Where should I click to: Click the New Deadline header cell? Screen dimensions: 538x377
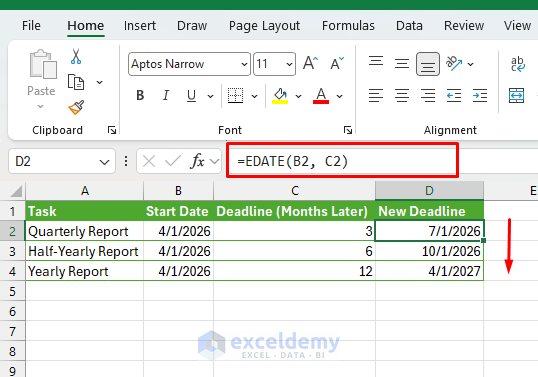pos(430,211)
